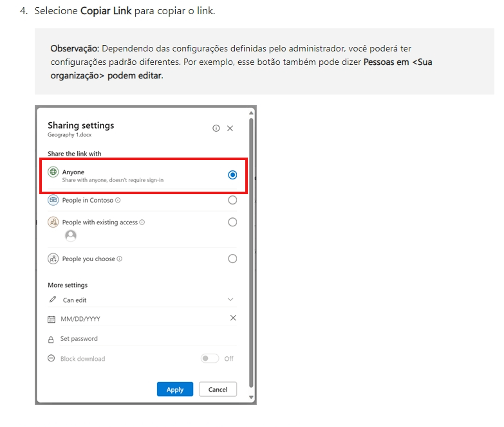
Task: Click the info icon beside Sharing settings title
Action: 216,129
